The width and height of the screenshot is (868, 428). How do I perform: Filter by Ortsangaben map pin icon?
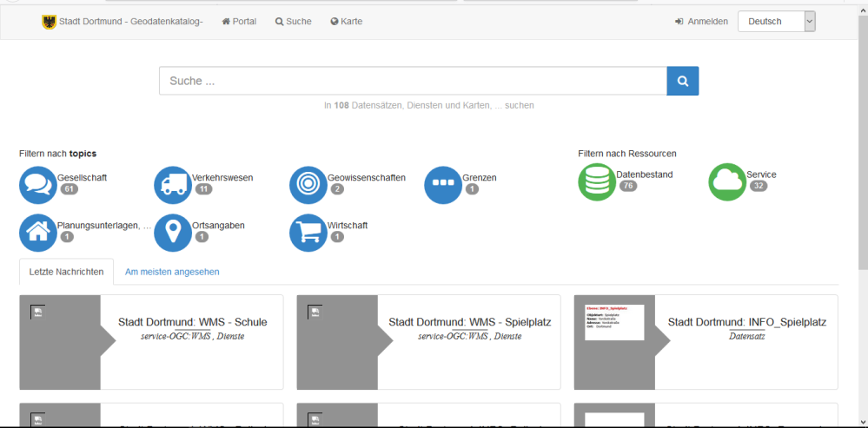point(173,233)
